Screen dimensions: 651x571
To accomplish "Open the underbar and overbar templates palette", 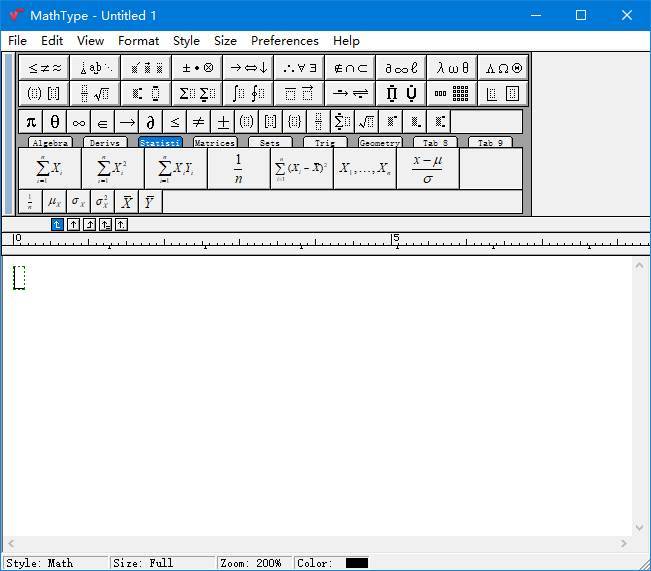I will click(299, 93).
